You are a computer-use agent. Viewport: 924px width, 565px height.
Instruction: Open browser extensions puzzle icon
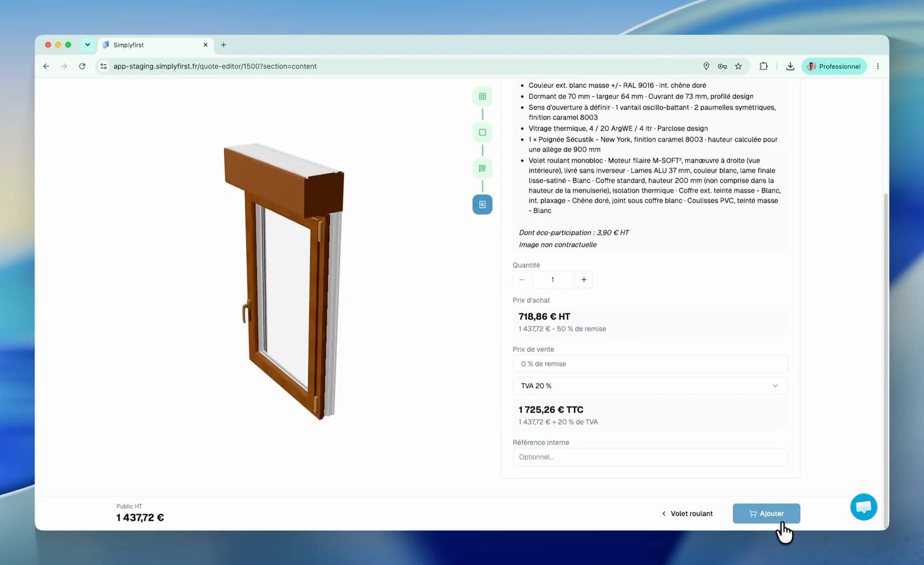point(763,66)
